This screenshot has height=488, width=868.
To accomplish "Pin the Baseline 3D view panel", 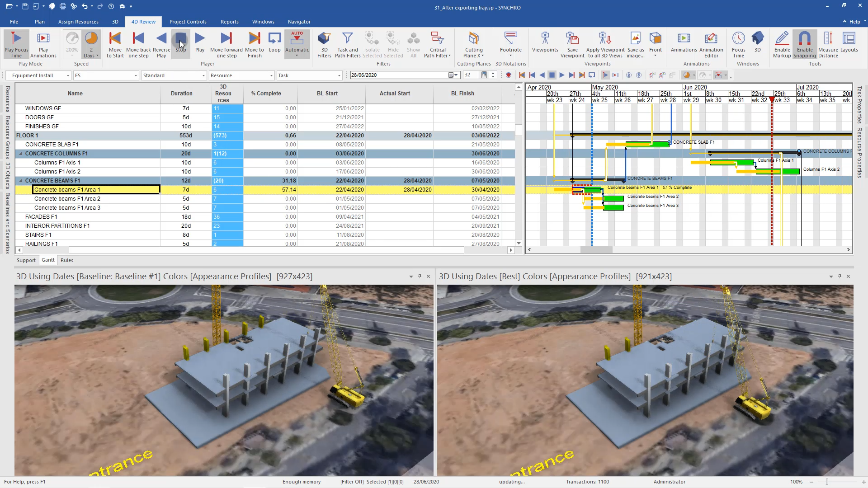I will [420, 276].
